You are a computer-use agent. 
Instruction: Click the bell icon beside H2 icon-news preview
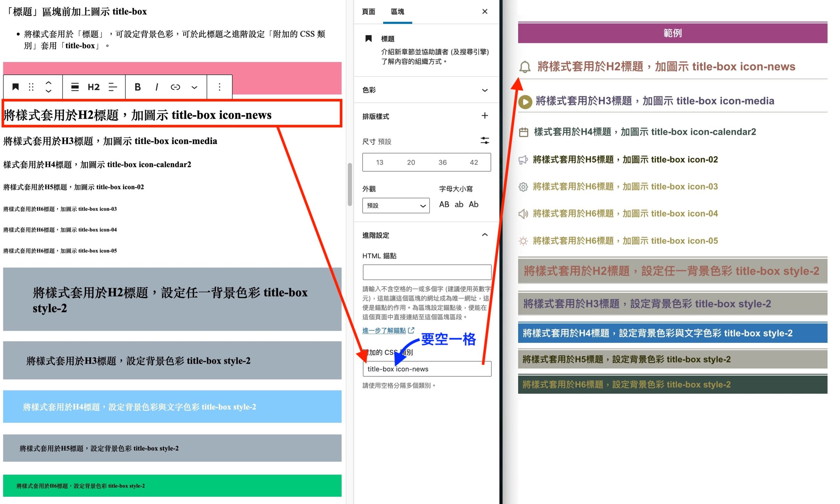[x=525, y=67]
